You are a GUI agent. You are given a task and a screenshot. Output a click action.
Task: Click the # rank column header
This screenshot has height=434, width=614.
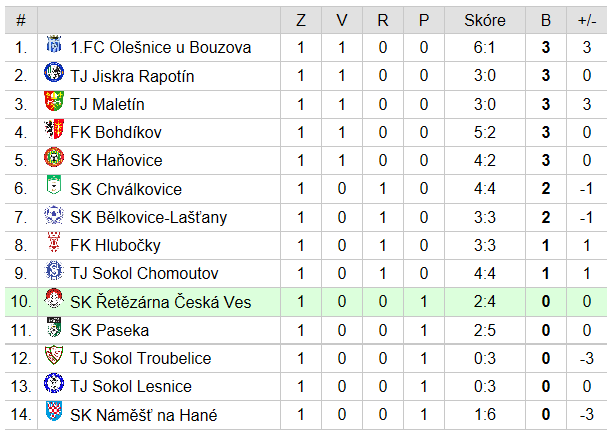click(21, 20)
